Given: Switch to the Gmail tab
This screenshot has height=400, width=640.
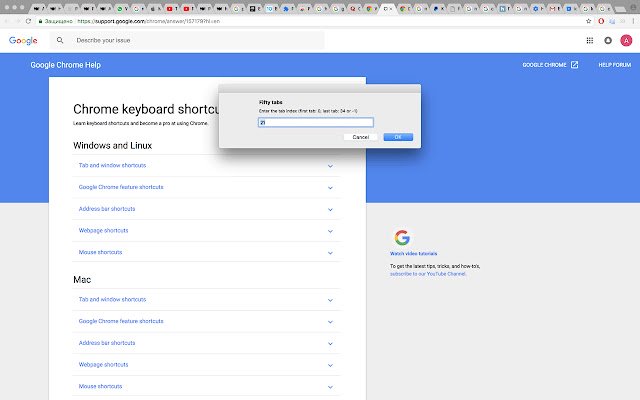Looking at the screenshot, I should 553,8.
